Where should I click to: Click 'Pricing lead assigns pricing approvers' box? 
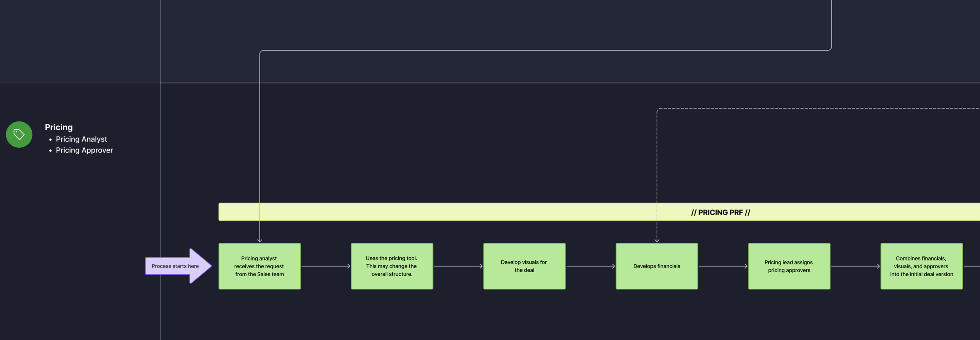click(x=789, y=266)
